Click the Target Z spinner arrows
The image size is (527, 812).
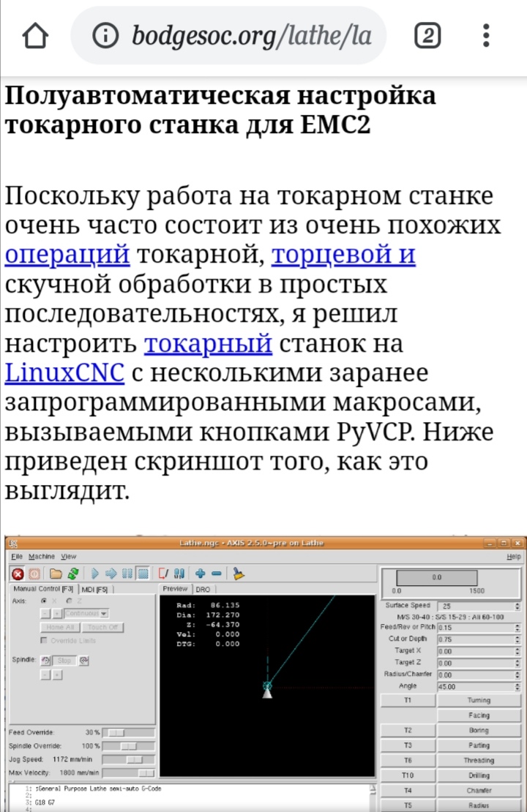pyautogui.click(x=517, y=663)
